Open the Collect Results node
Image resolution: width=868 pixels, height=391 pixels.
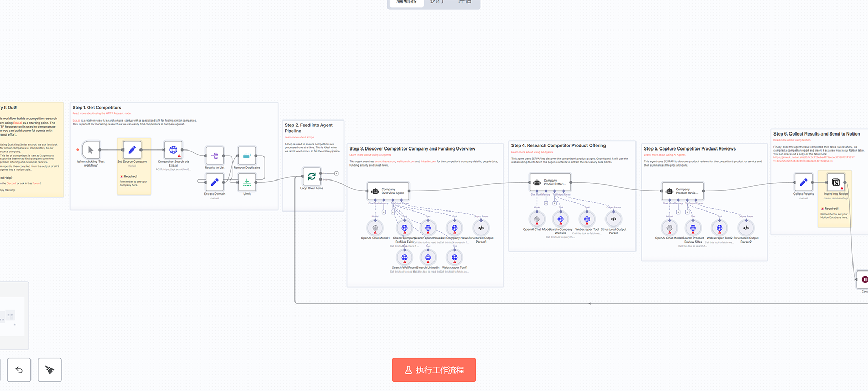click(x=803, y=183)
